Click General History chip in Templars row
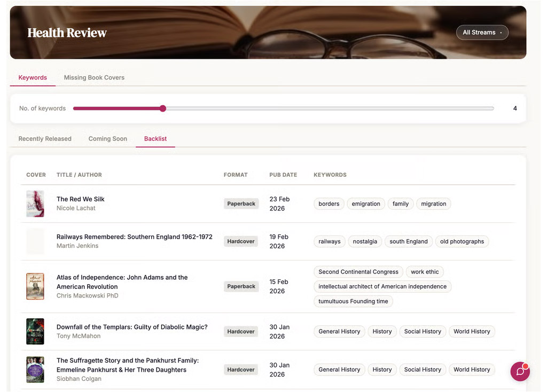The width and height of the screenshot is (547, 392). [339, 331]
